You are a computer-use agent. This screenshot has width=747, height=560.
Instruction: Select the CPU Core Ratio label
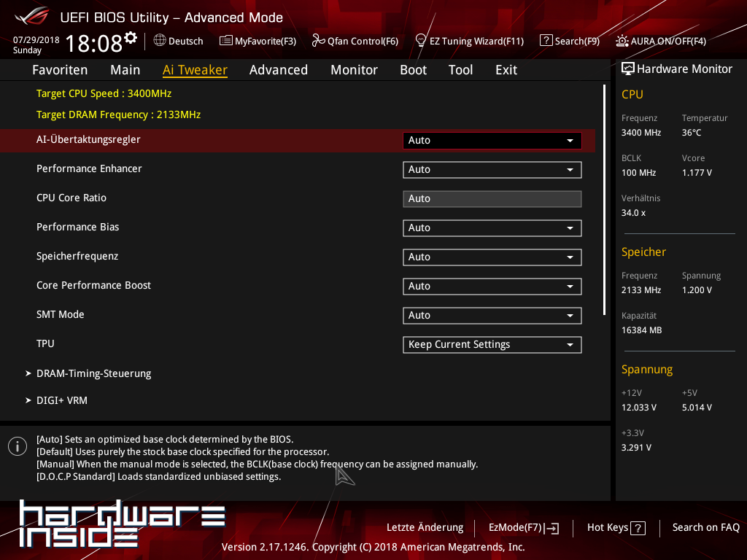71,198
